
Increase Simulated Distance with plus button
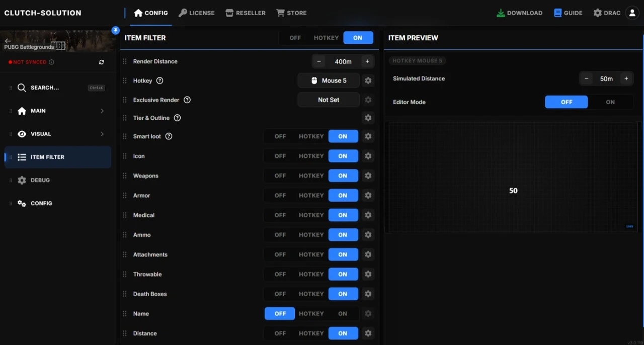click(626, 78)
